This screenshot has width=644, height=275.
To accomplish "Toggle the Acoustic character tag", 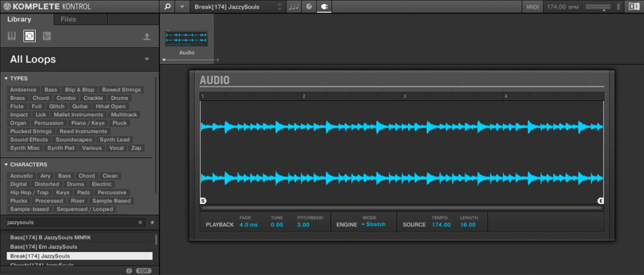I will 21,176.
